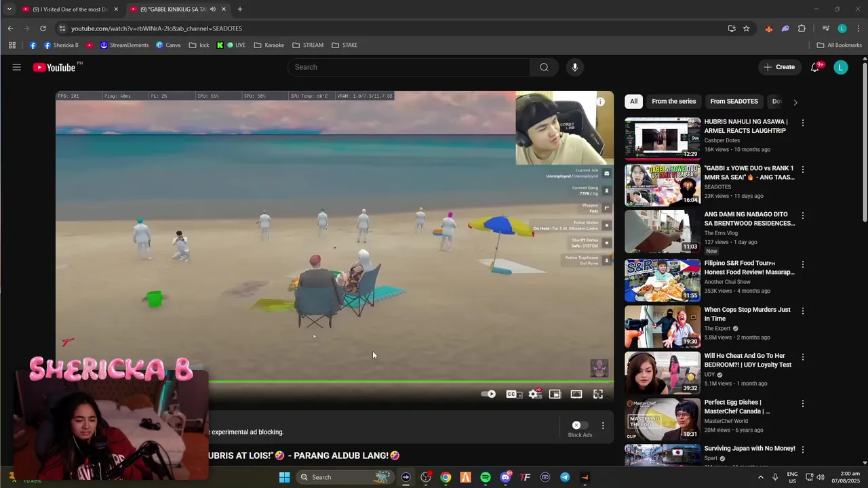Show the video info card icon
The image size is (868, 488).
pos(600,102)
